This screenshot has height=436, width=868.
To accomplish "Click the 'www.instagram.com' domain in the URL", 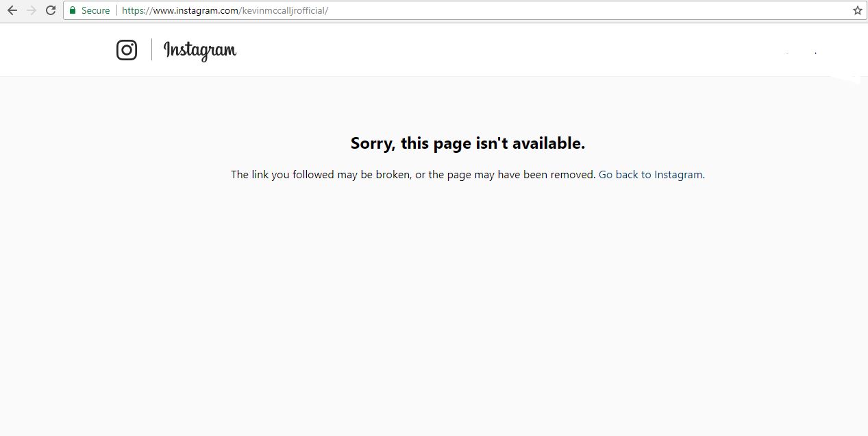I will 195,10.
